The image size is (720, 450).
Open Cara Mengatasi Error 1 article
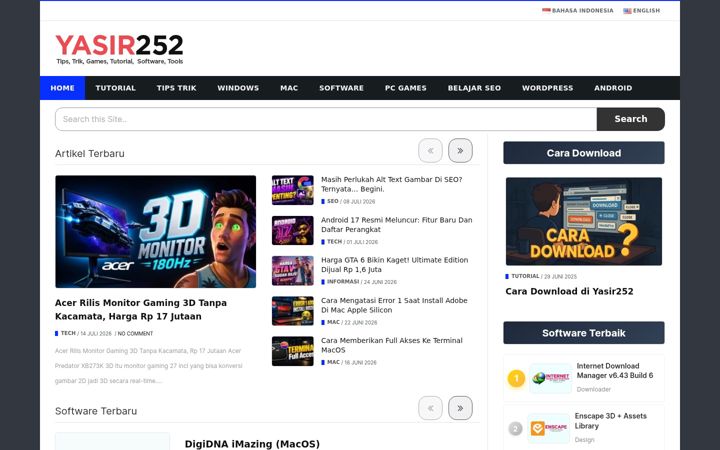tap(394, 305)
